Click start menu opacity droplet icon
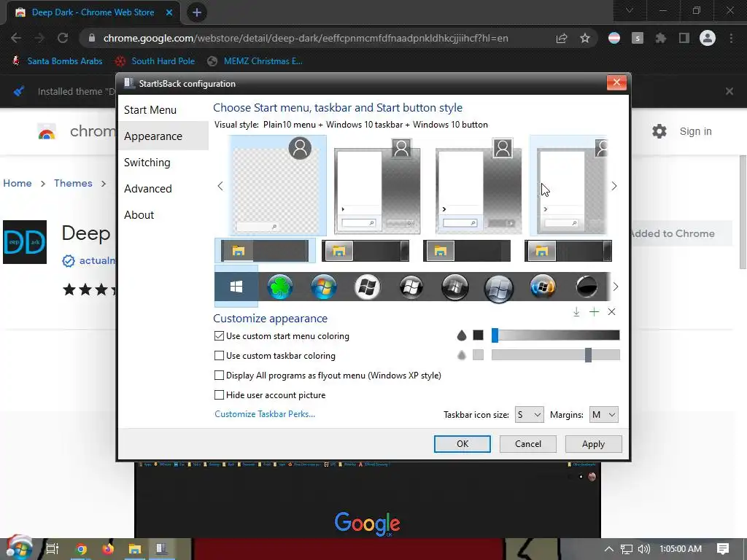 click(x=461, y=335)
